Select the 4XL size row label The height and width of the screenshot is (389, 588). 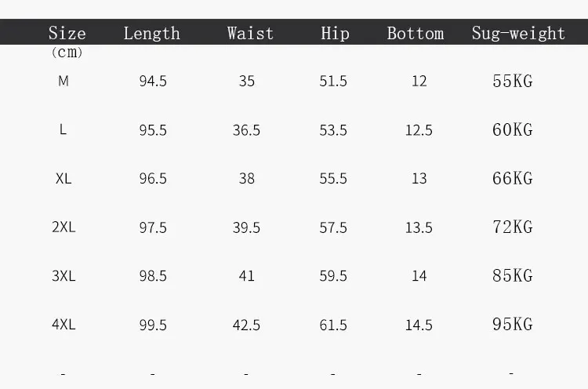(64, 324)
